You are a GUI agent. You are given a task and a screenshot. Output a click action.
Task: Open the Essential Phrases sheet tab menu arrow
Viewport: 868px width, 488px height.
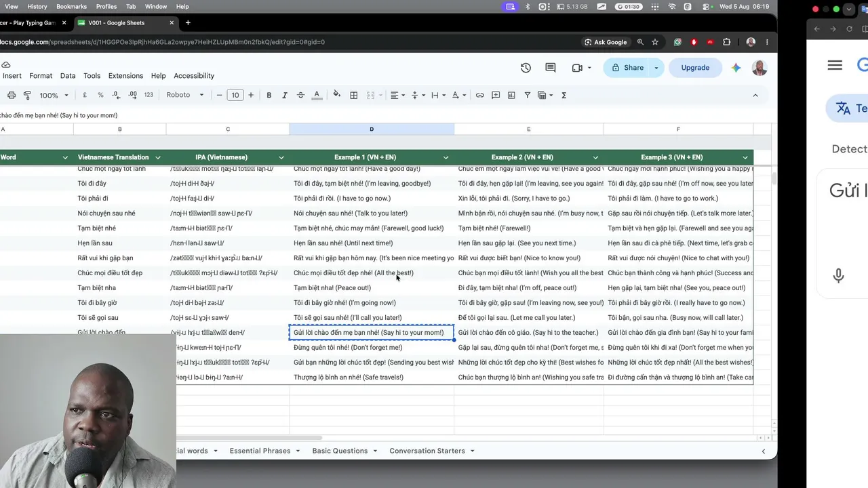click(x=299, y=451)
